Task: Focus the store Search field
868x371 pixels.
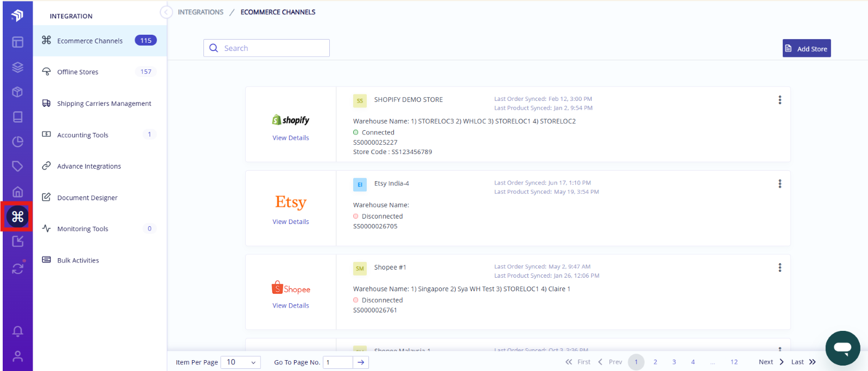Action: pos(266,48)
